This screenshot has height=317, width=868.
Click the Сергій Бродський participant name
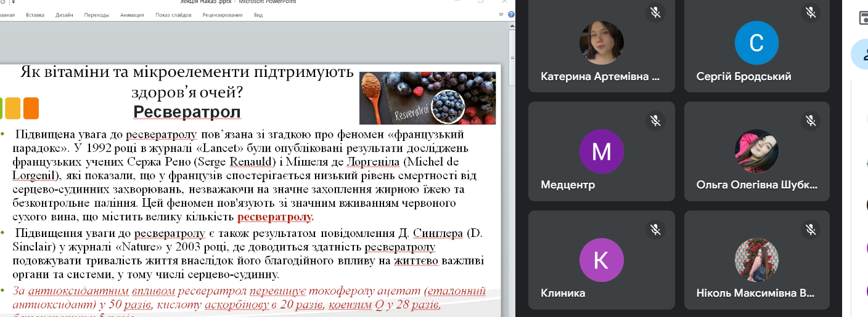[743, 77]
